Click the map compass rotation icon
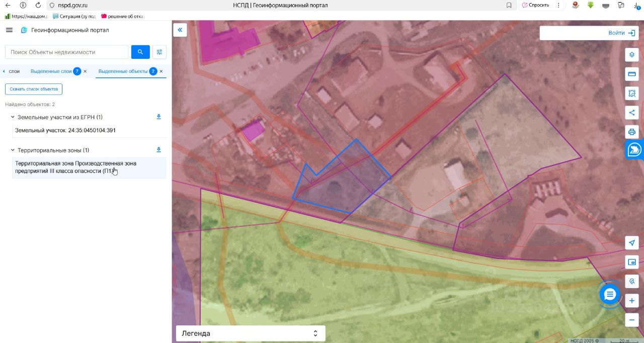 click(632, 281)
